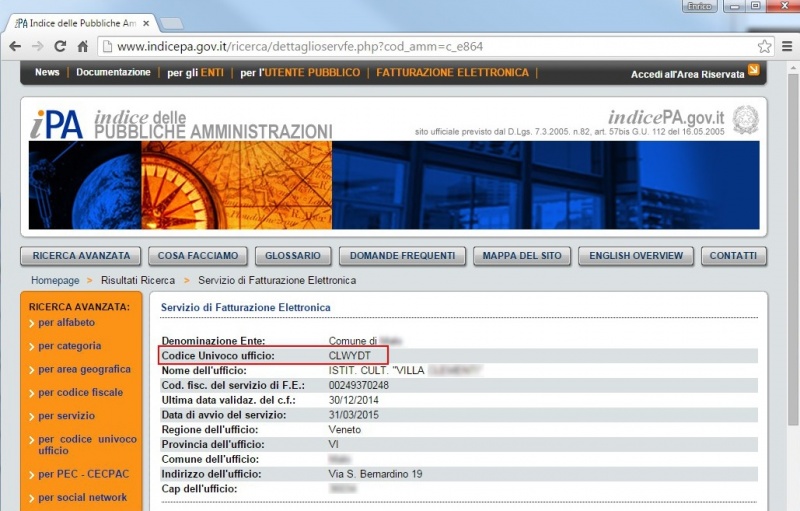Click the ENGLISH OVERVIEW button
The height and width of the screenshot is (511, 800).
pos(636,256)
